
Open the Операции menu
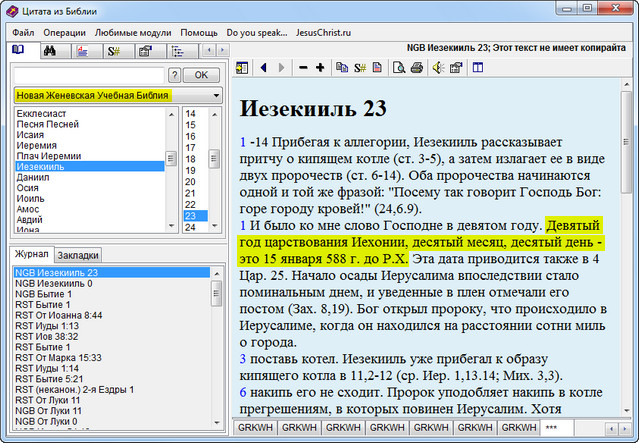point(64,32)
